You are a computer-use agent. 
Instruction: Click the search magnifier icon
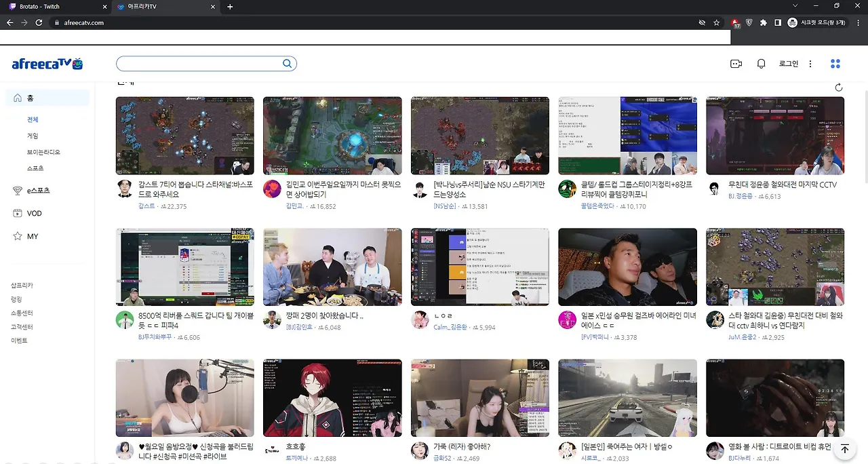pyautogui.click(x=287, y=63)
